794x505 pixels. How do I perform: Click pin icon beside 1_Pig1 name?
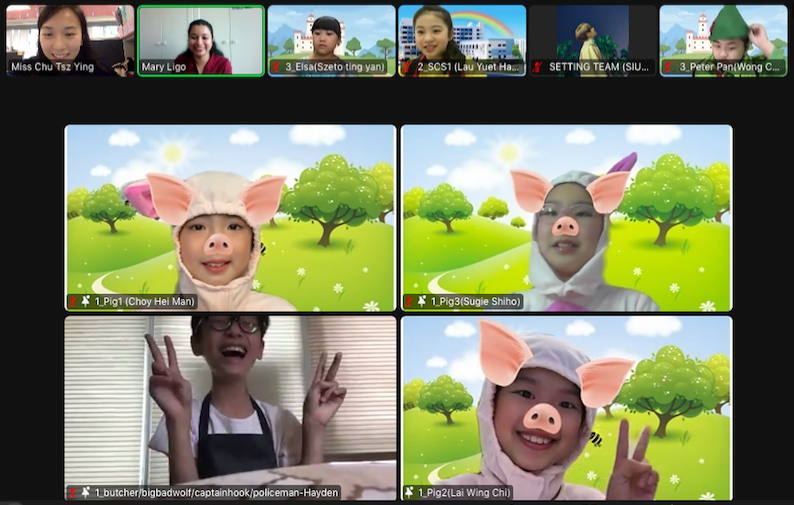[x=86, y=301]
